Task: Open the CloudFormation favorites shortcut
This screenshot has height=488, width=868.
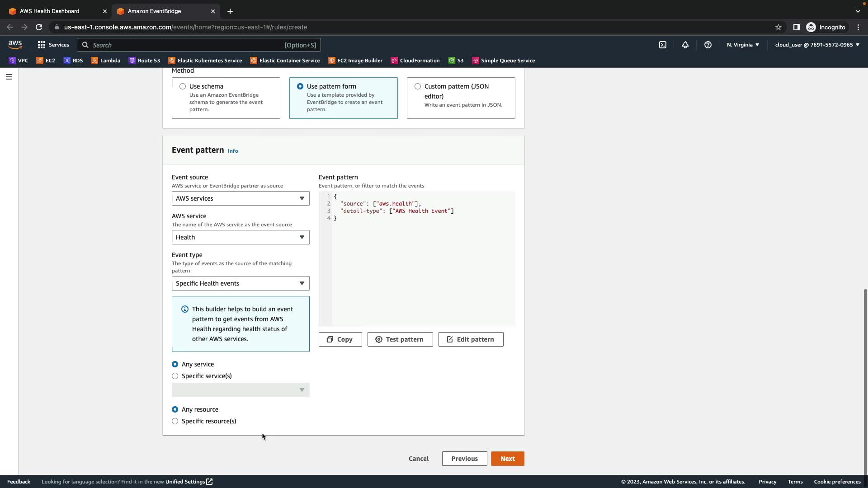Action: pos(415,61)
